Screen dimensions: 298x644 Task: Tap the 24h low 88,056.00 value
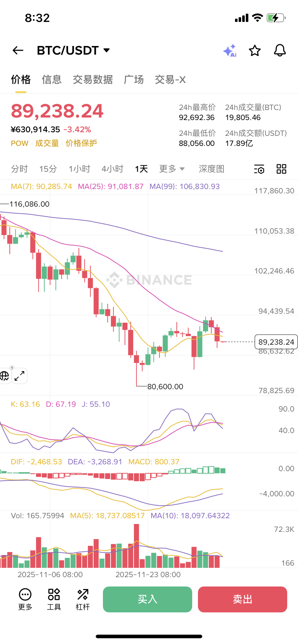[197, 143]
